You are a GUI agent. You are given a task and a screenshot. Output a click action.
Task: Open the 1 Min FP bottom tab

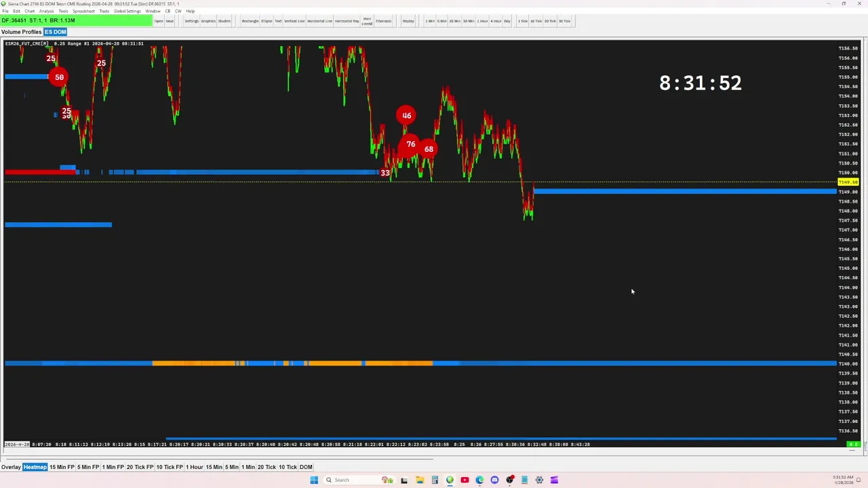coord(113,467)
